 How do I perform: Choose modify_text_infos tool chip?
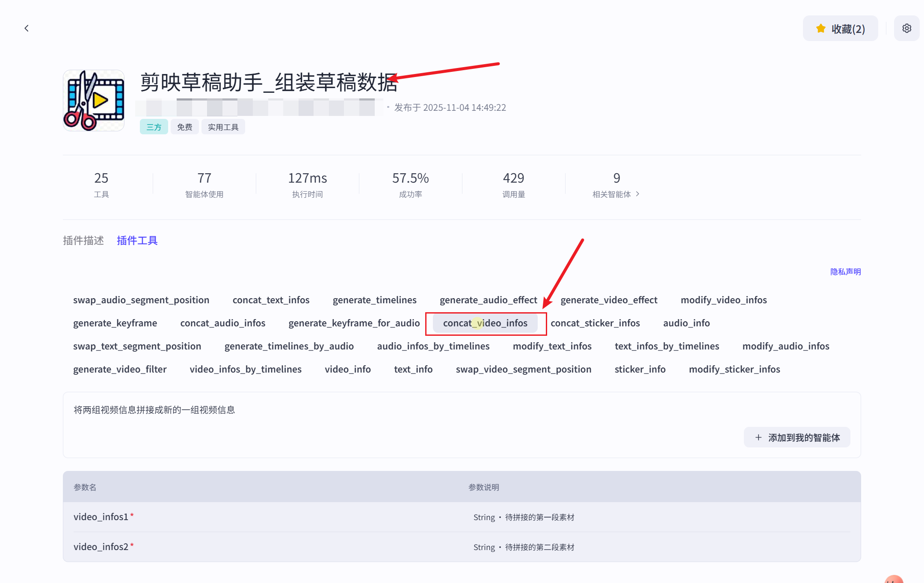(552, 346)
